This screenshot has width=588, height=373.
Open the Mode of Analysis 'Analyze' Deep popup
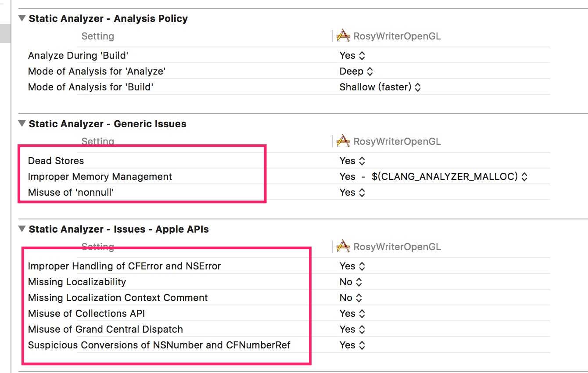point(356,71)
